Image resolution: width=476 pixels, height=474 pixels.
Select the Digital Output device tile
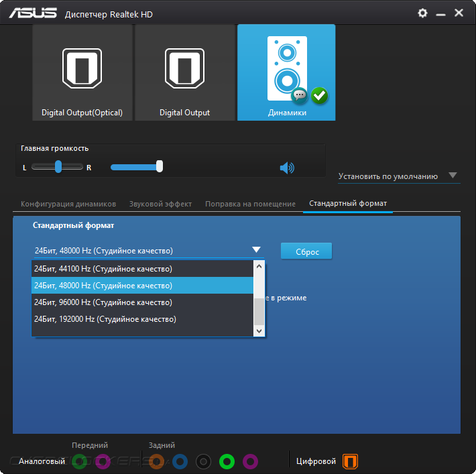point(184,72)
